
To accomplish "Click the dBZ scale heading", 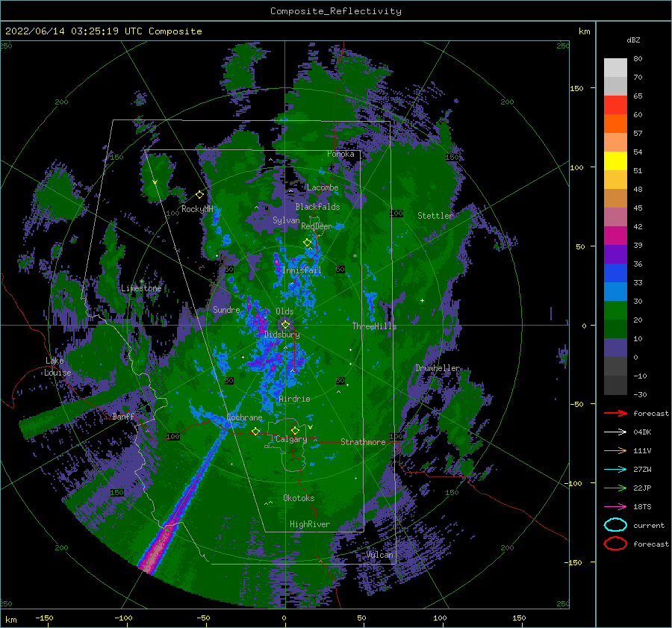I will tap(633, 40).
